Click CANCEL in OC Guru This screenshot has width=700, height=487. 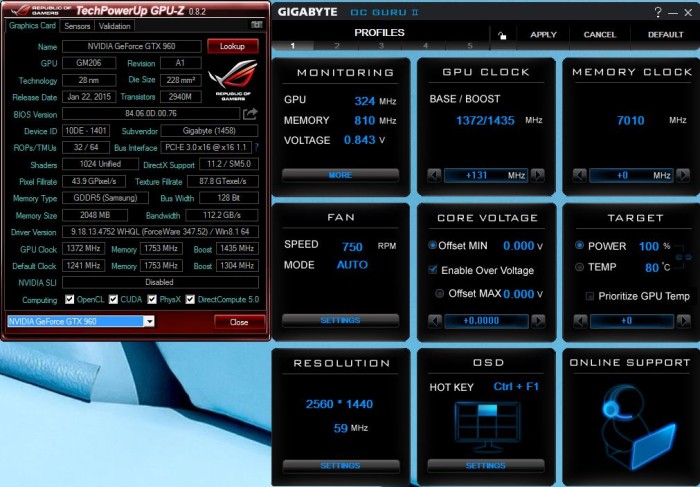pyautogui.click(x=600, y=35)
